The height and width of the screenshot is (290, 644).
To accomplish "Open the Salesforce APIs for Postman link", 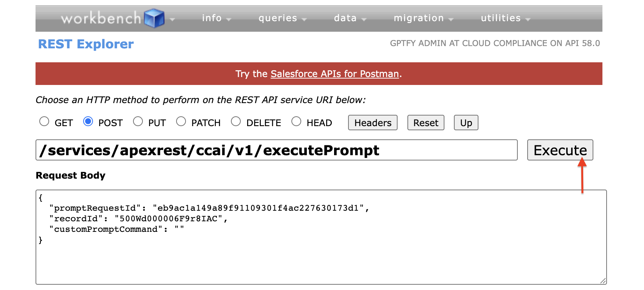I will 334,74.
